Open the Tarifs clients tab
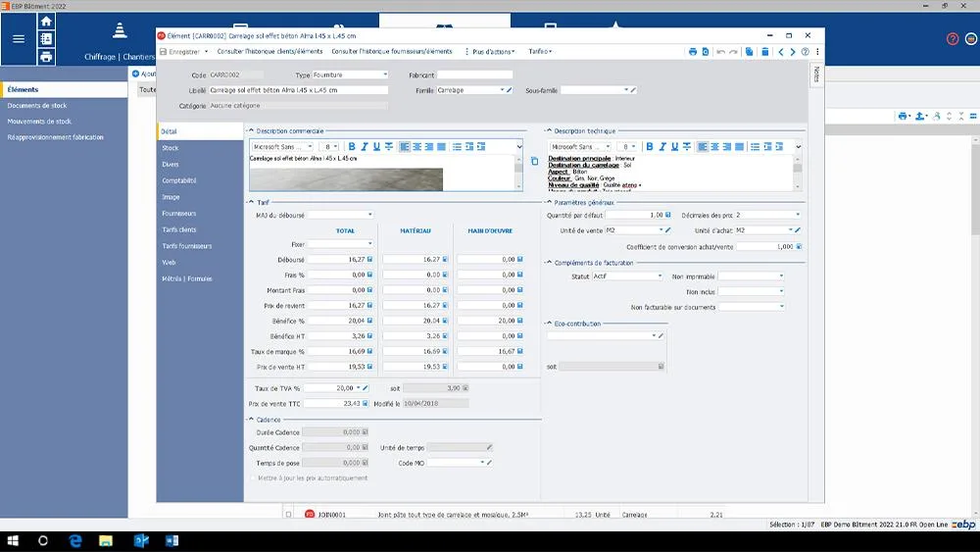Viewport: 980px width, 552px height. (x=178, y=229)
